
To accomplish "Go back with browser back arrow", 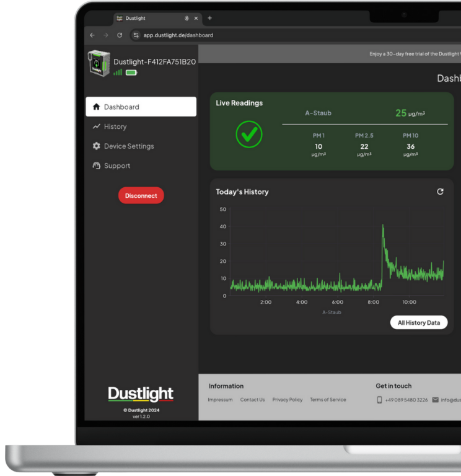I will click(92, 35).
